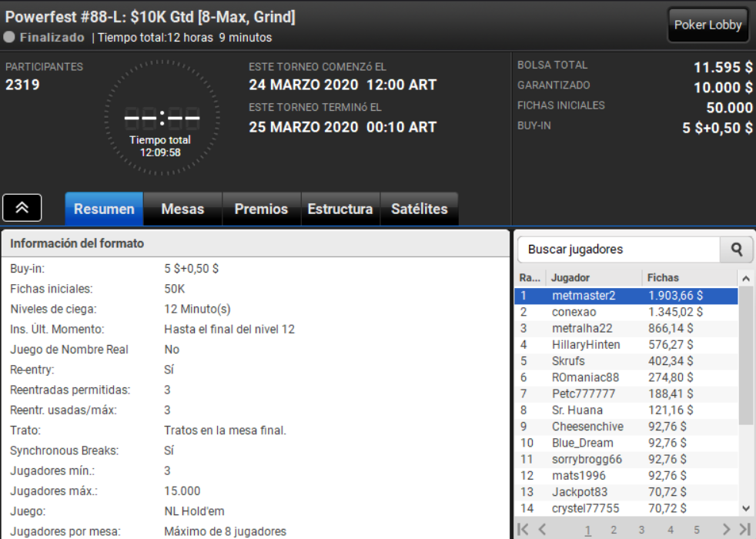The image size is (756, 539).
Task: Open the Mesas tab
Action: 182,209
